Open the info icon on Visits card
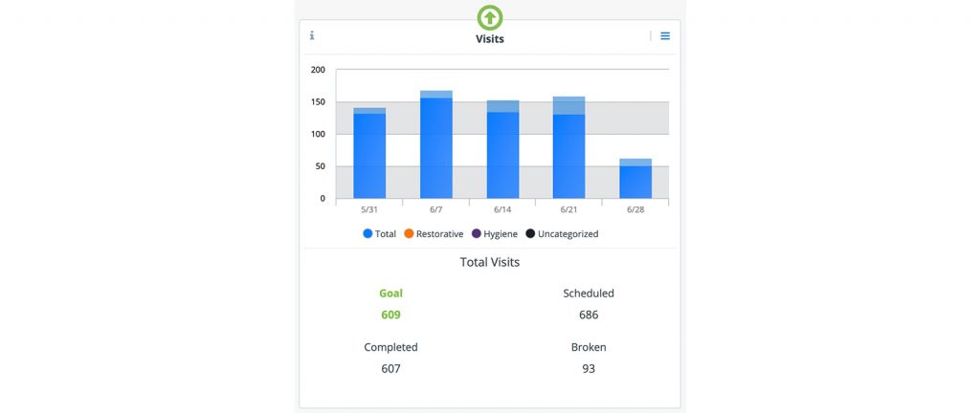Viewport: 980px width, 413px height. (x=312, y=36)
